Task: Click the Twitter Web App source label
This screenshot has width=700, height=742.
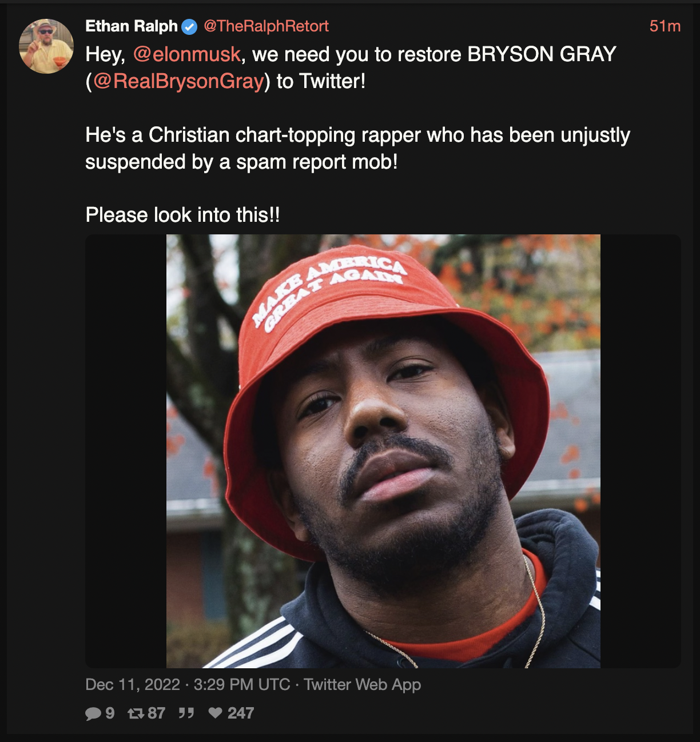Action: [363, 684]
